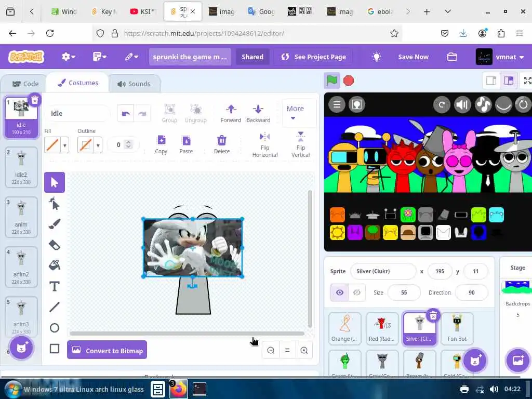Choose a new backdrop button
The image size is (532, 399).
518,361
